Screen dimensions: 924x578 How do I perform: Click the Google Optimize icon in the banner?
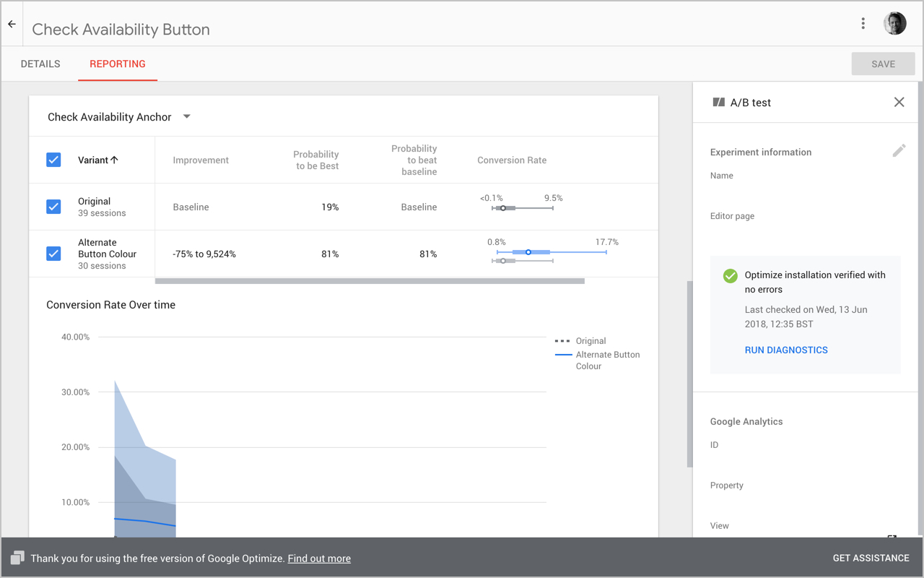(17, 558)
